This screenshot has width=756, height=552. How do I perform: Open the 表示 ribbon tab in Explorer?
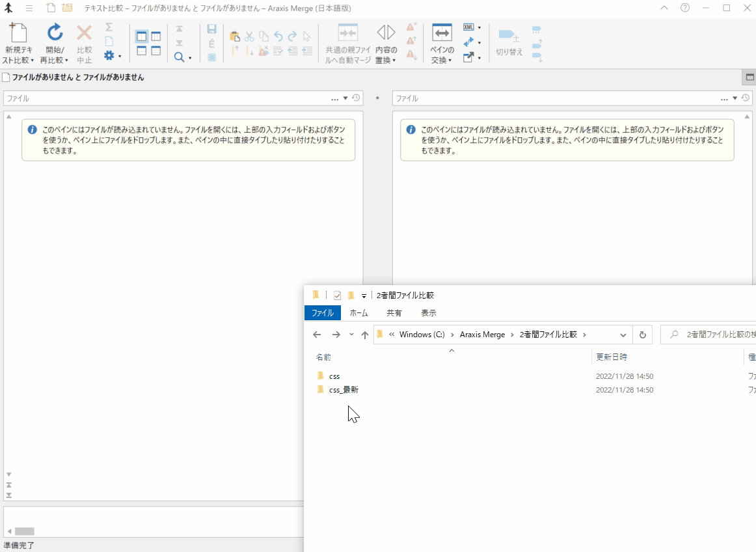(x=428, y=313)
